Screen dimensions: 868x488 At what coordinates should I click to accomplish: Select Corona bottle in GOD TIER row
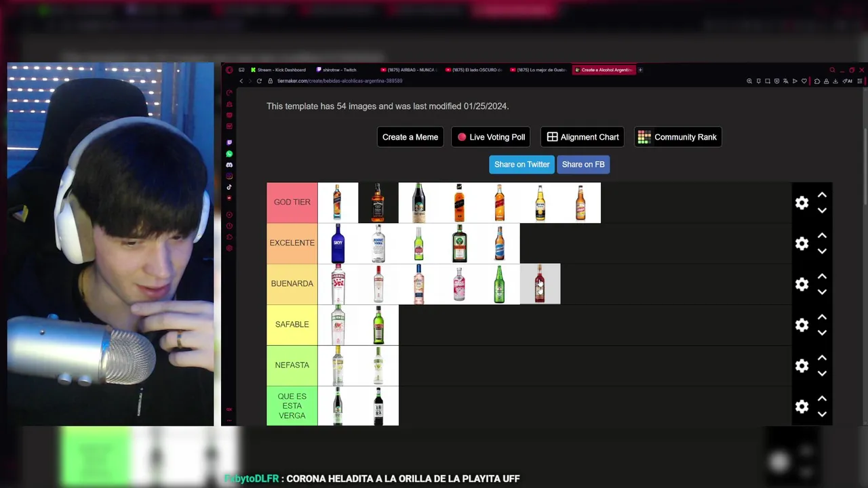[540, 203]
